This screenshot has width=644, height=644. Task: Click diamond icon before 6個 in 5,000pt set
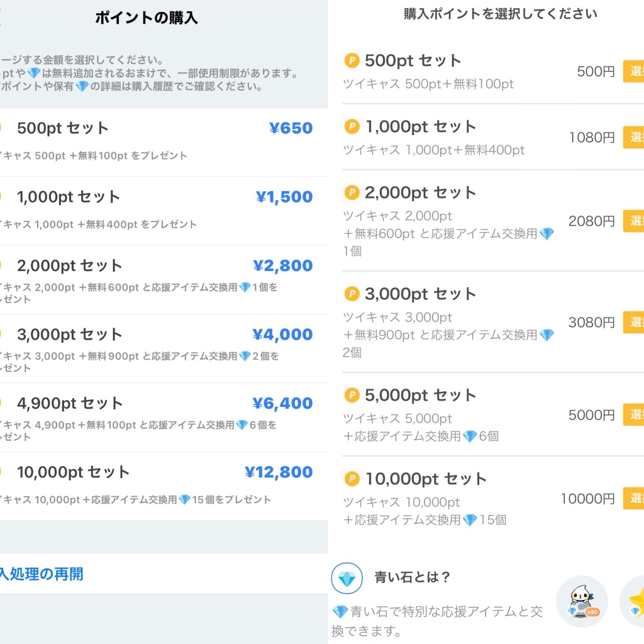470,436
